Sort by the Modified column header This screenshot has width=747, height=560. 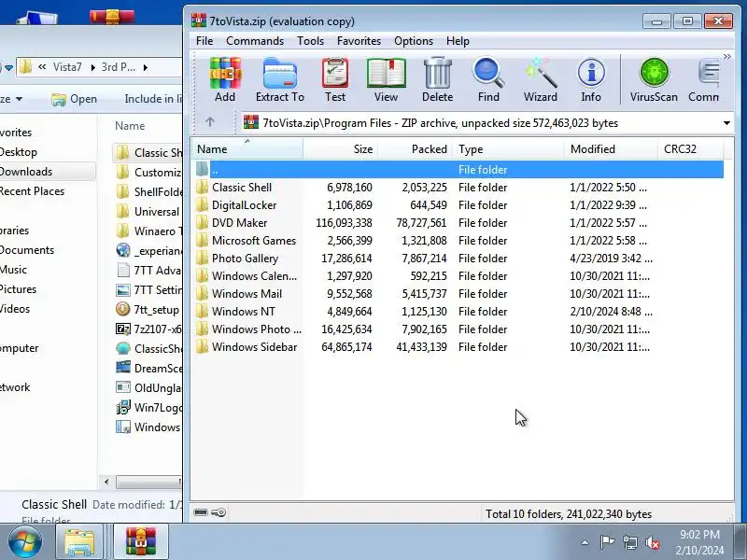coord(612,149)
